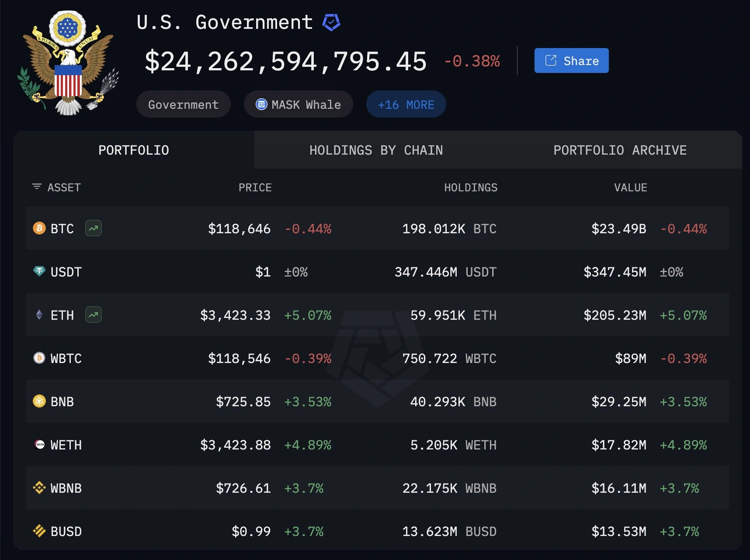The image size is (750, 560).
Task: Select the Government tag
Action: pos(183,104)
